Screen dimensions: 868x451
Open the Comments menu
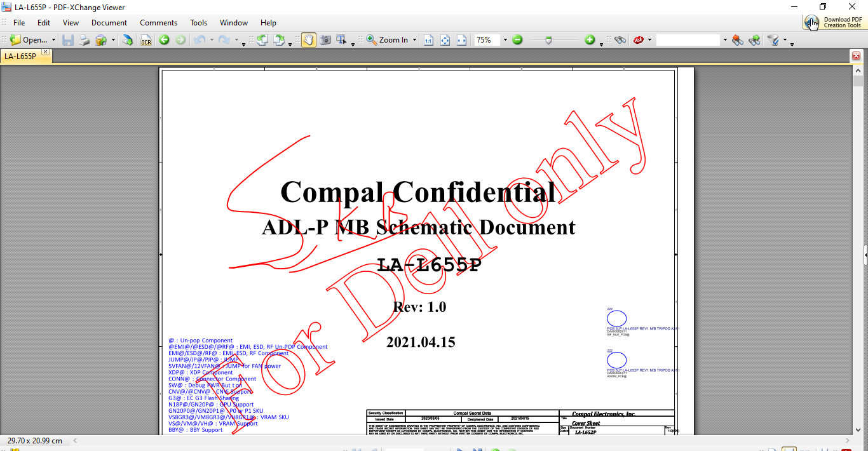pos(159,23)
